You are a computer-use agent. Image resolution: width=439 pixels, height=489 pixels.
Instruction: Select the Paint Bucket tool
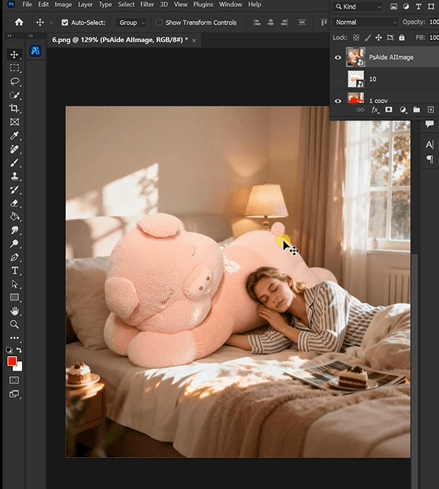tap(14, 217)
